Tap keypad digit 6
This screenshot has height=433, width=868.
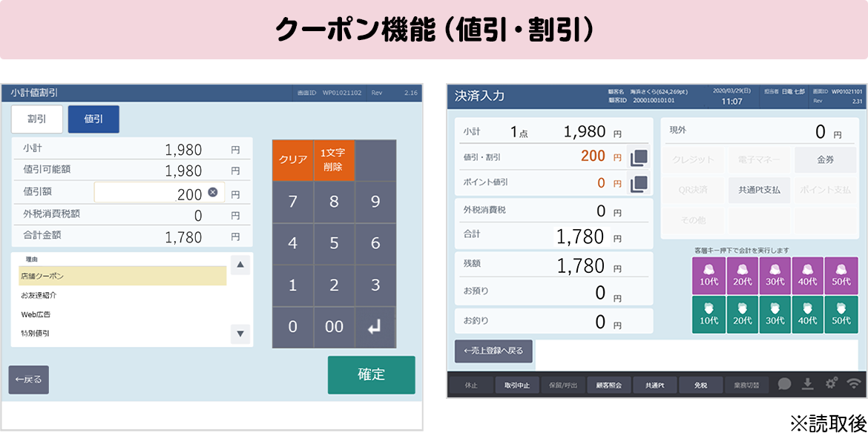375,243
